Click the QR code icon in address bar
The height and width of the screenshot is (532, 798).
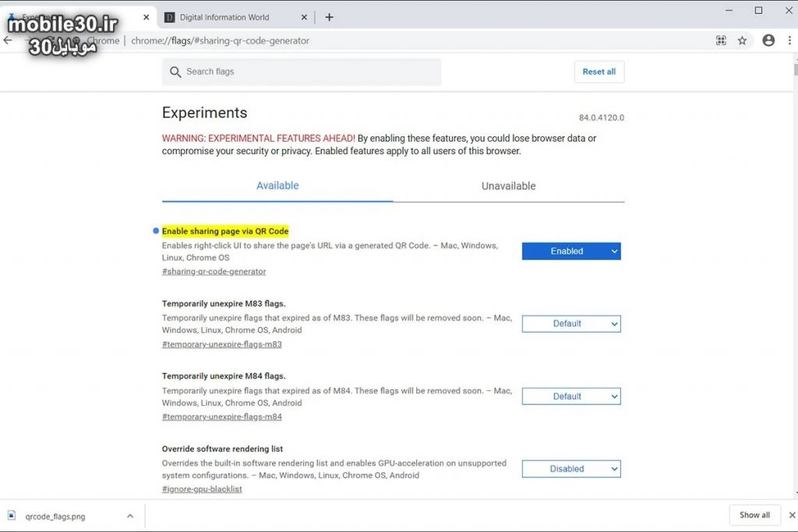click(x=721, y=41)
